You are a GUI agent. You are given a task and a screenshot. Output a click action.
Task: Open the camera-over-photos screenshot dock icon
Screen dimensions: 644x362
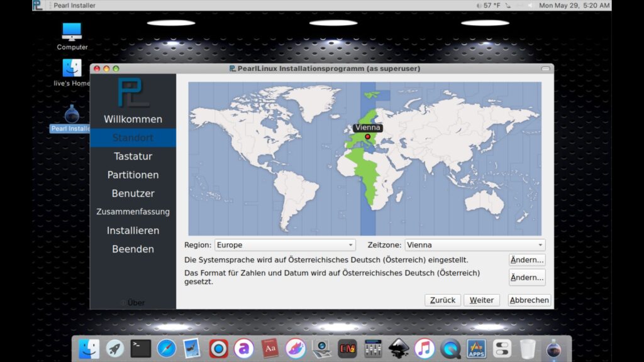click(x=321, y=349)
